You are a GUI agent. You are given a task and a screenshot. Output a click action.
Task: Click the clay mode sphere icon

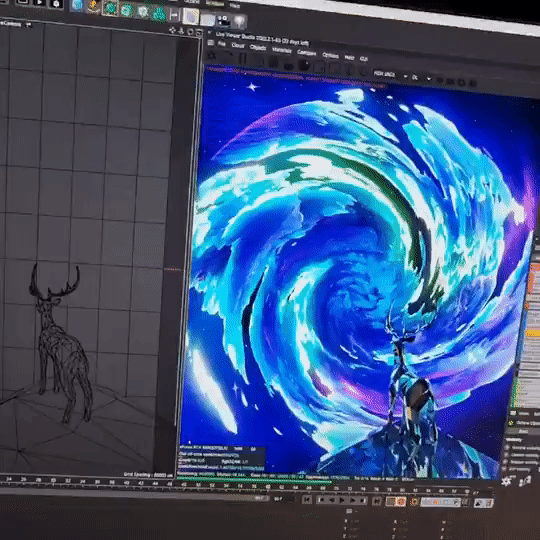click(x=304, y=65)
